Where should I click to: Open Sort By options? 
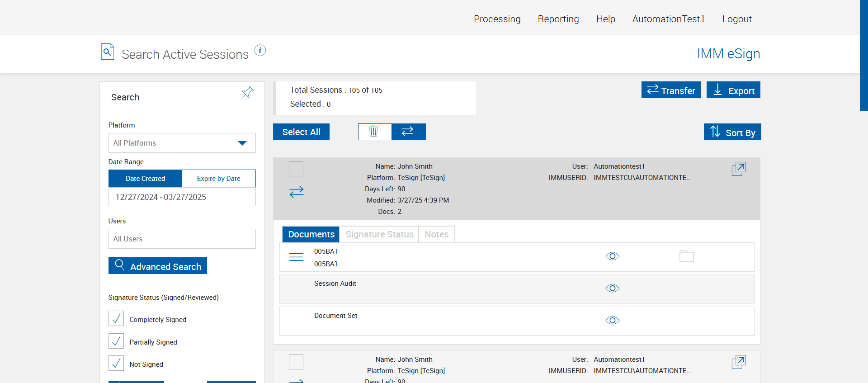pos(732,132)
